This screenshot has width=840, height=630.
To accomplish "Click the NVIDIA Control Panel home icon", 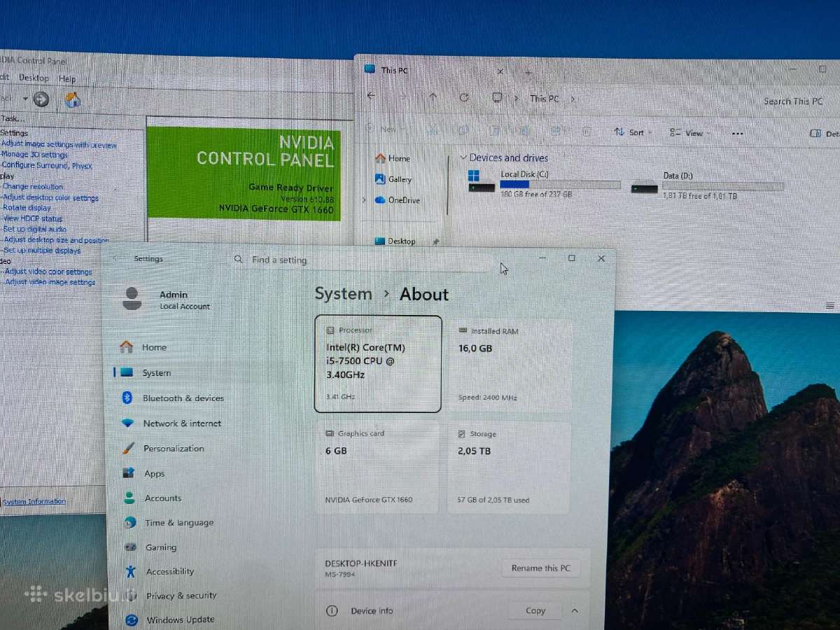I will point(73,99).
